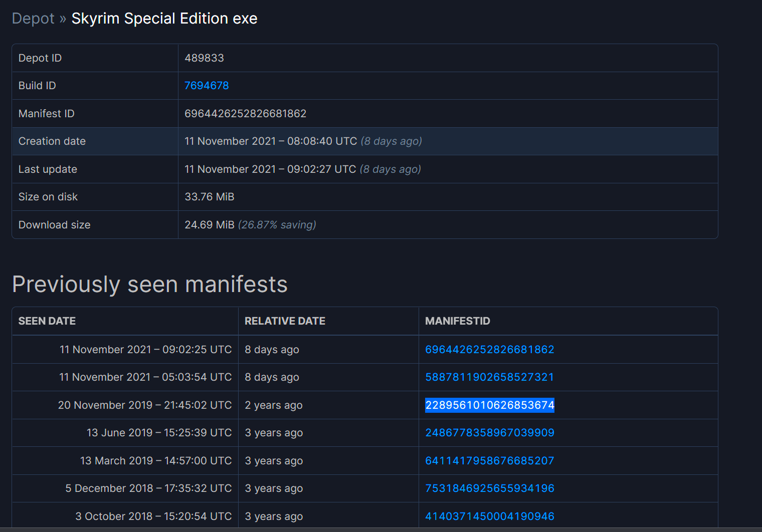Select seen date 20 November 2019 21:45:02 UTC
762x532 pixels.
(x=145, y=405)
